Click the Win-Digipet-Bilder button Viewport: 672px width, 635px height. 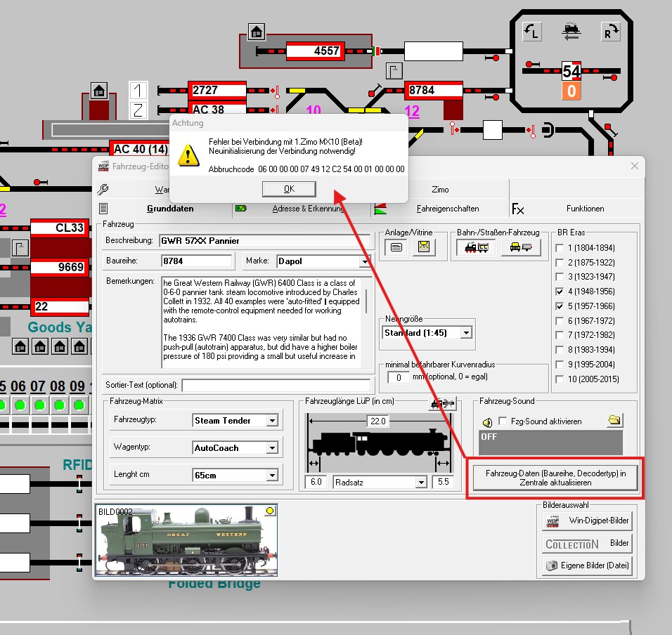tap(587, 521)
